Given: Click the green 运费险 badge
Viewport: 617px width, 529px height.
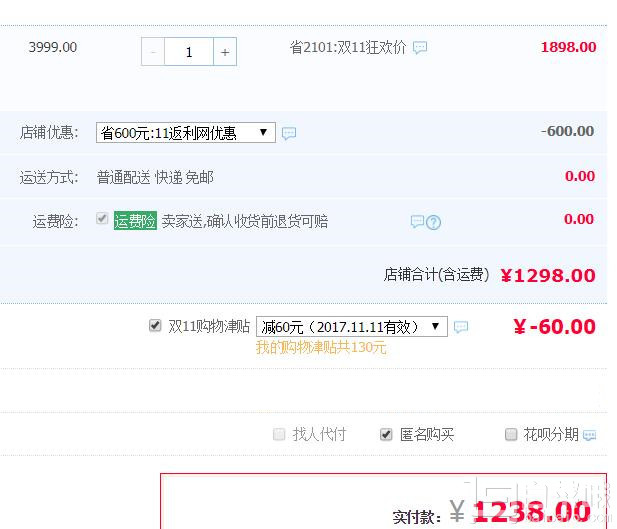Looking at the screenshot, I should [x=135, y=221].
